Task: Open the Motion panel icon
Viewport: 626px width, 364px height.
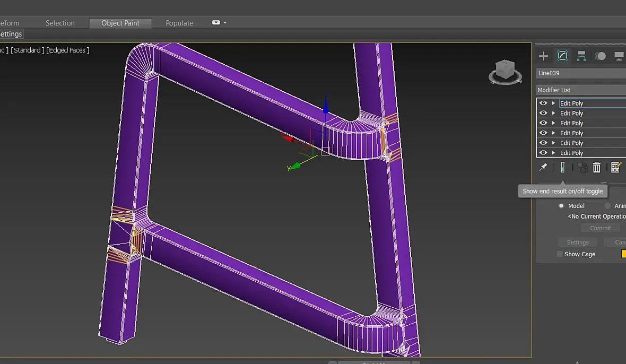Action: point(601,56)
